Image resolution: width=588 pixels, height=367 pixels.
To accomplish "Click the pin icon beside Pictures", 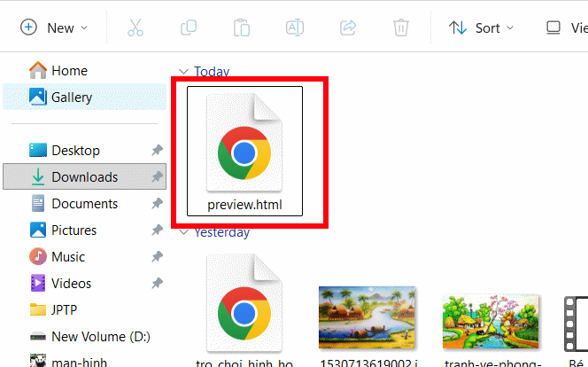I will 157,230.
